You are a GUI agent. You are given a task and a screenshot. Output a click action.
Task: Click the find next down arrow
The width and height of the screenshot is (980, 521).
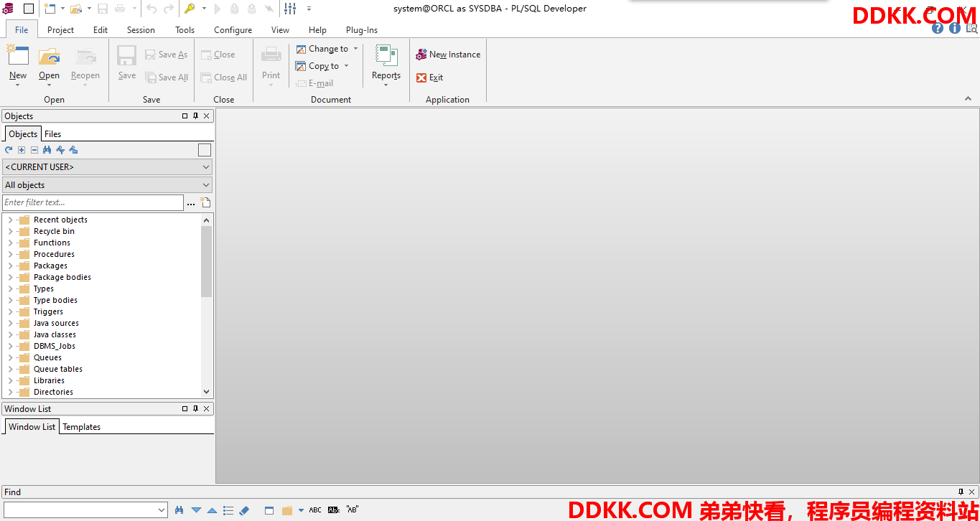tap(196, 510)
